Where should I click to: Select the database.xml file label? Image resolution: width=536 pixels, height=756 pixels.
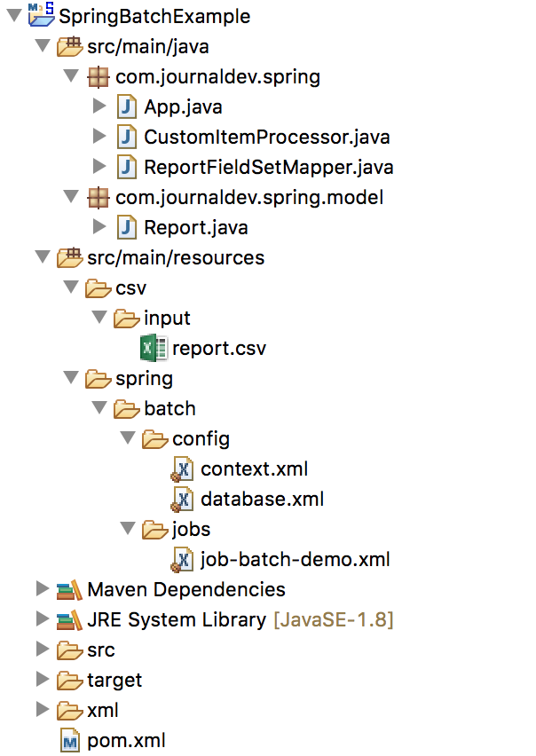pos(262,500)
